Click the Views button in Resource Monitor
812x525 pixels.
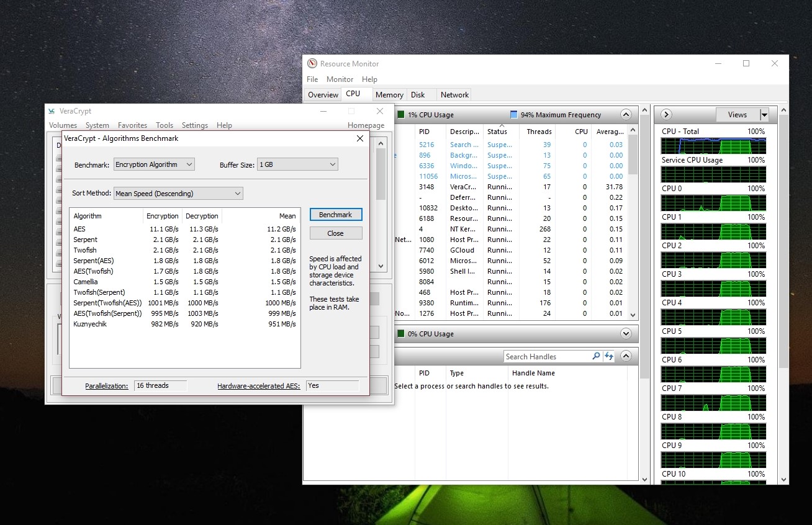pyautogui.click(x=738, y=115)
